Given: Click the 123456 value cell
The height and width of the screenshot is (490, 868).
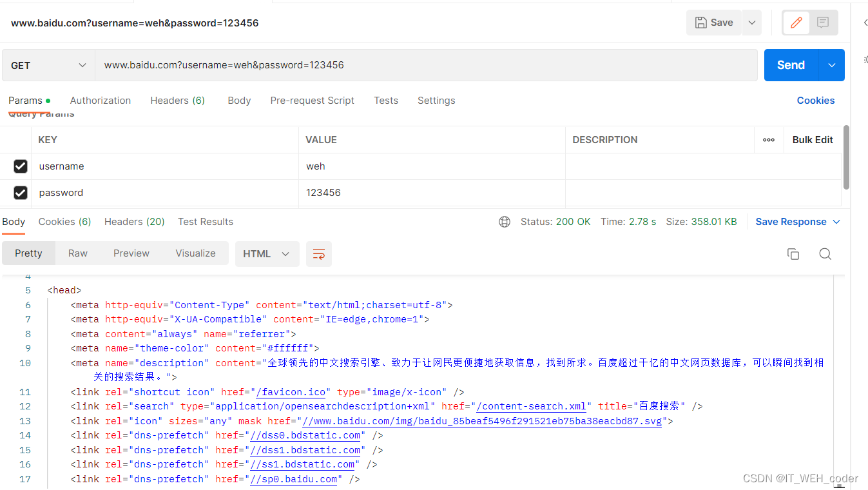Looking at the screenshot, I should click(x=432, y=193).
